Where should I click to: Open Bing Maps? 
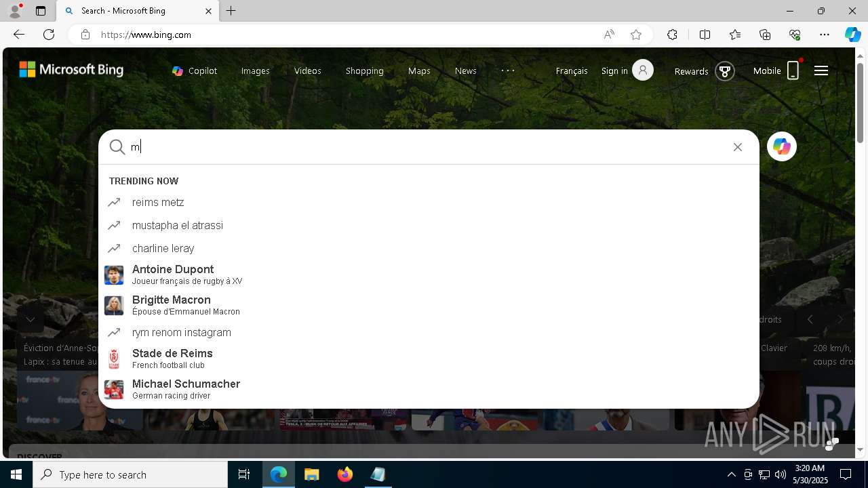tap(419, 70)
